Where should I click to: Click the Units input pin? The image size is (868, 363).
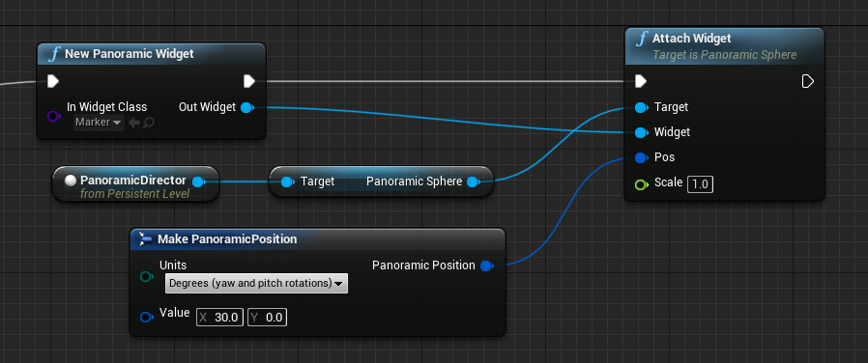[x=146, y=276]
